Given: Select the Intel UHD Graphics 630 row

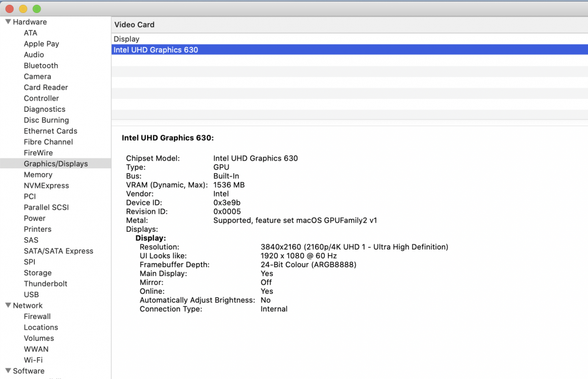Looking at the screenshot, I should pyautogui.click(x=349, y=49).
